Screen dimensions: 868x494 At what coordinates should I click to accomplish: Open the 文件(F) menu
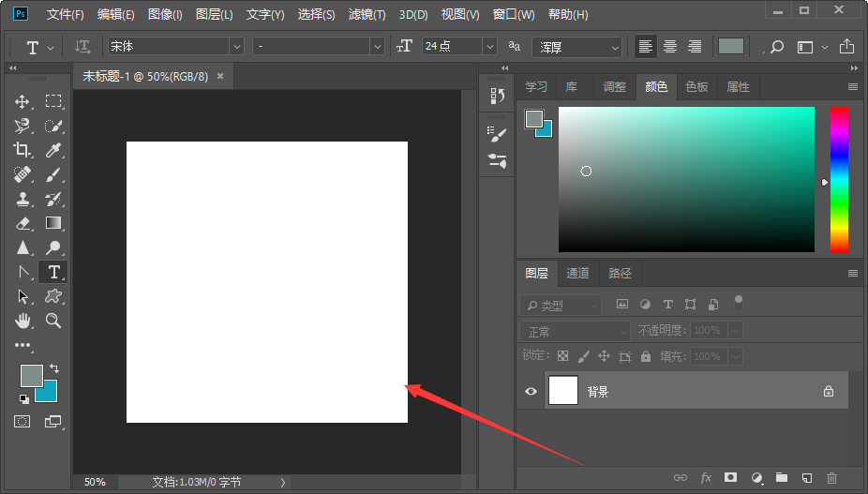[66, 14]
